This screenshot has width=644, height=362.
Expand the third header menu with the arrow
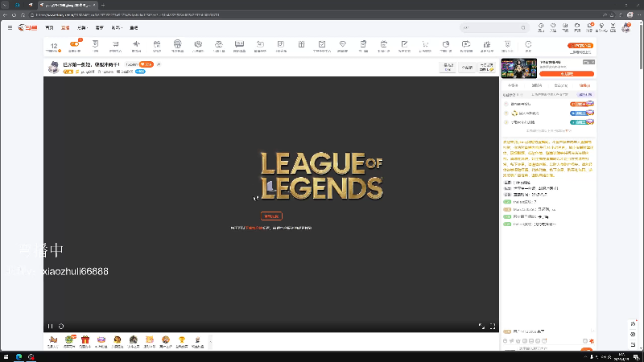pos(82,27)
